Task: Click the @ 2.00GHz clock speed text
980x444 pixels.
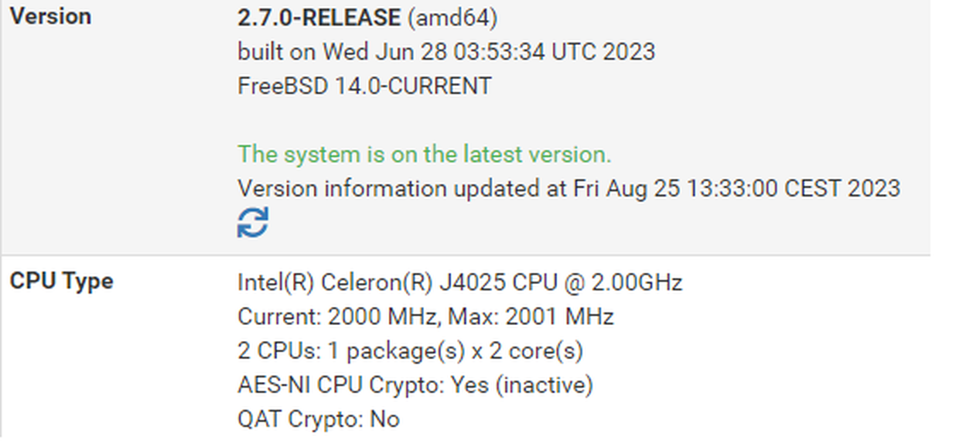Action: coord(623,282)
